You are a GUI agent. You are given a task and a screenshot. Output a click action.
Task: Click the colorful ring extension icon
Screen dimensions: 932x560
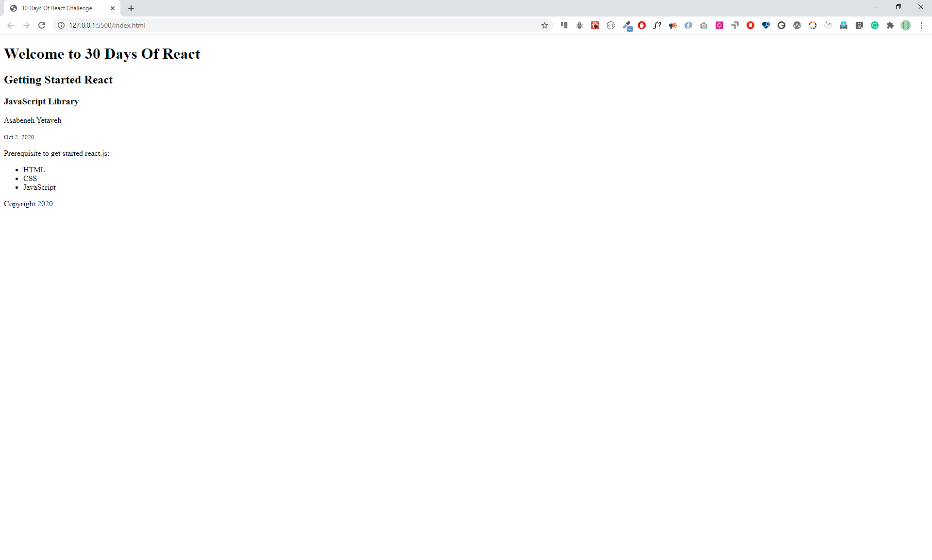(x=813, y=25)
